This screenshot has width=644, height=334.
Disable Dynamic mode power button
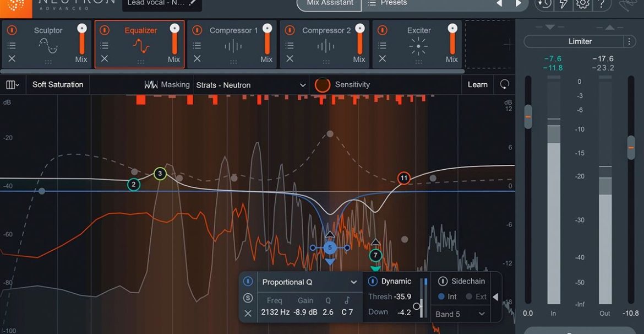[373, 281]
